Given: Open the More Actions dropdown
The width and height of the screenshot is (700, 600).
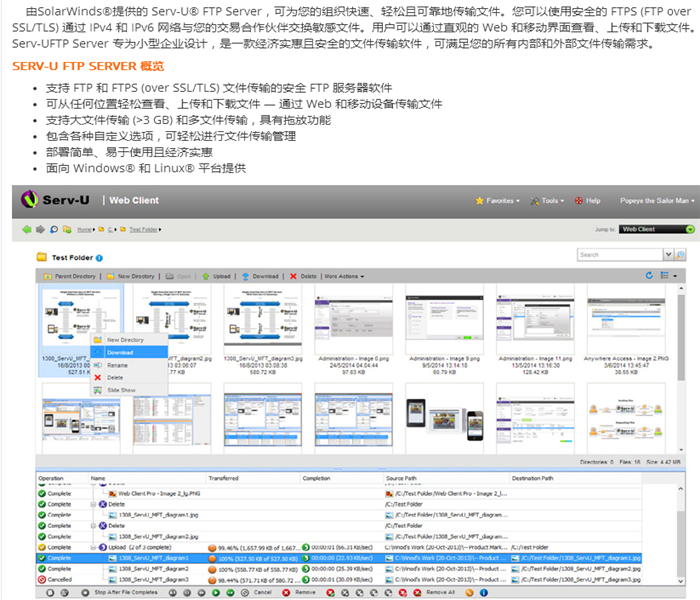Looking at the screenshot, I should pos(344,276).
